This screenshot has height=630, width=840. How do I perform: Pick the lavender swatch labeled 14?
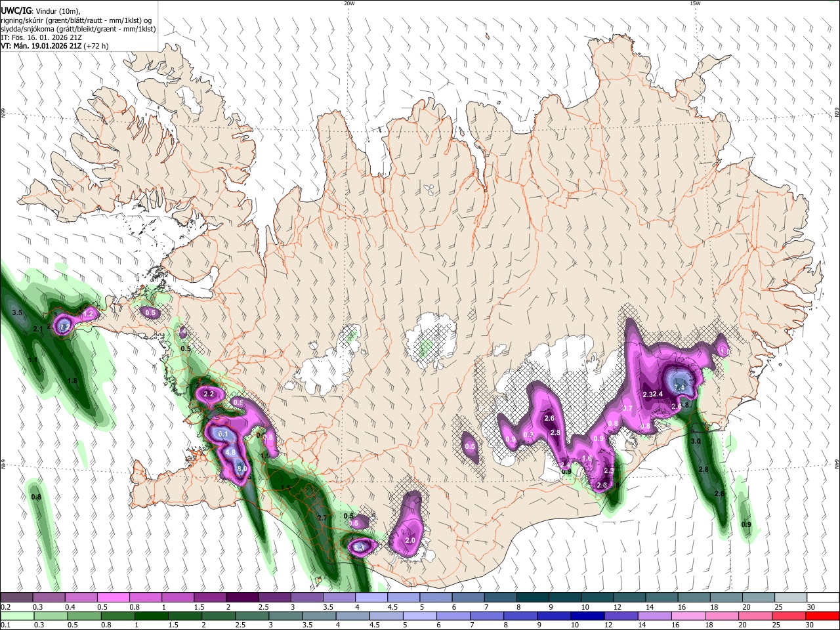(655, 616)
